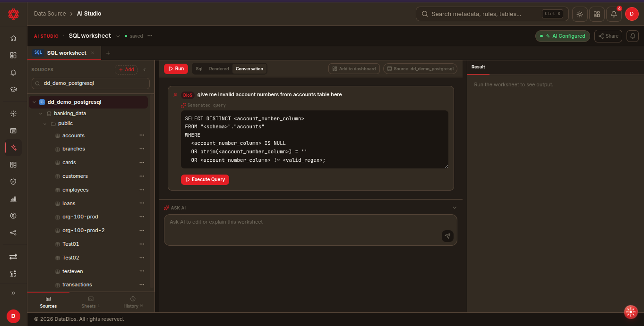The width and height of the screenshot is (644, 326).
Task: Focus the Ask AI text box
Action: pyautogui.click(x=310, y=230)
